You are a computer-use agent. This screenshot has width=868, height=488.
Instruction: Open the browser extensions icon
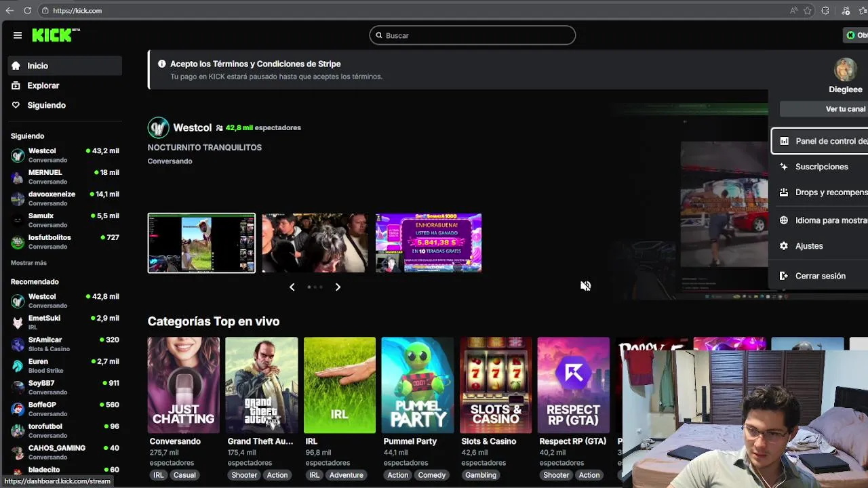coord(825,11)
